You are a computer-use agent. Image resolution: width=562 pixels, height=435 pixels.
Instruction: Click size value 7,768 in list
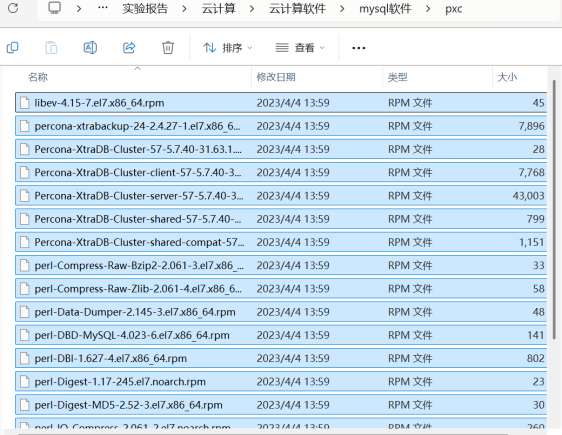[x=532, y=172]
